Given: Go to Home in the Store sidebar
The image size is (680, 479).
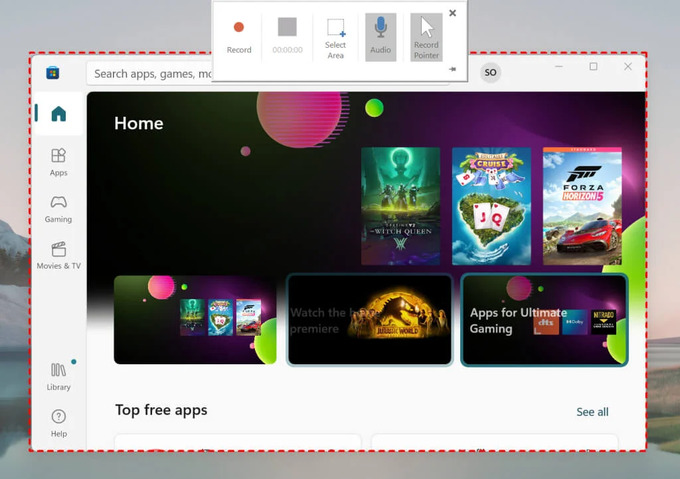Looking at the screenshot, I should coord(58,113).
